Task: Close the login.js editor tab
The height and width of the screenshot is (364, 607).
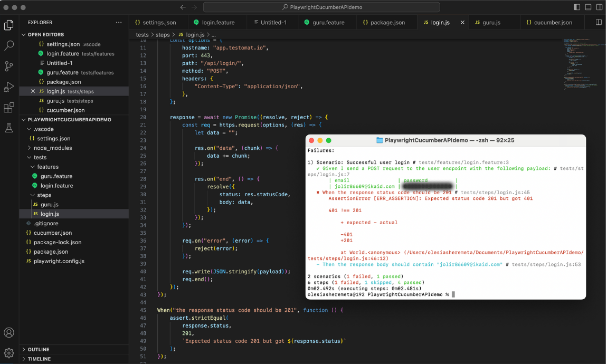Action: coord(463,23)
